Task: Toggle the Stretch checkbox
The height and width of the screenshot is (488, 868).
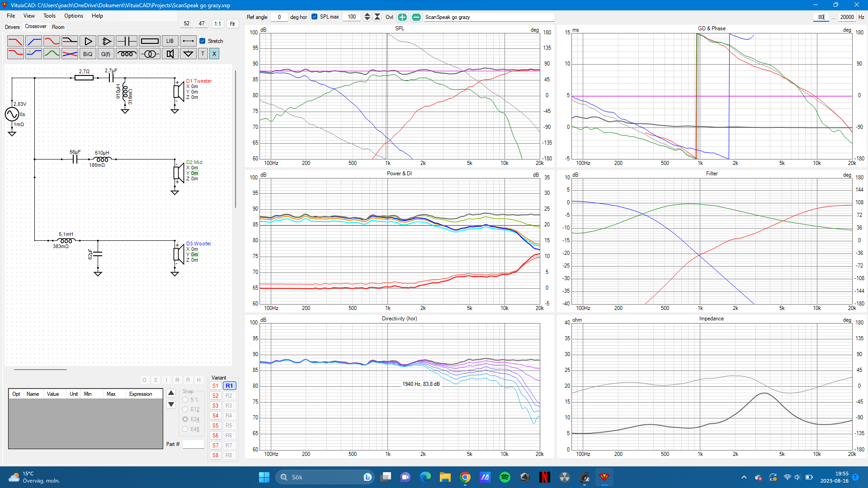Action: coord(203,41)
